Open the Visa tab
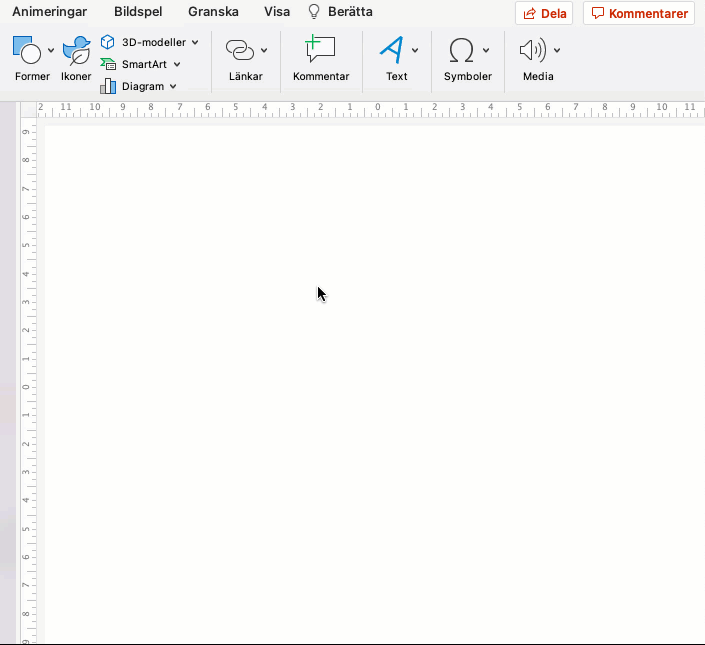The image size is (705, 645). 277,12
